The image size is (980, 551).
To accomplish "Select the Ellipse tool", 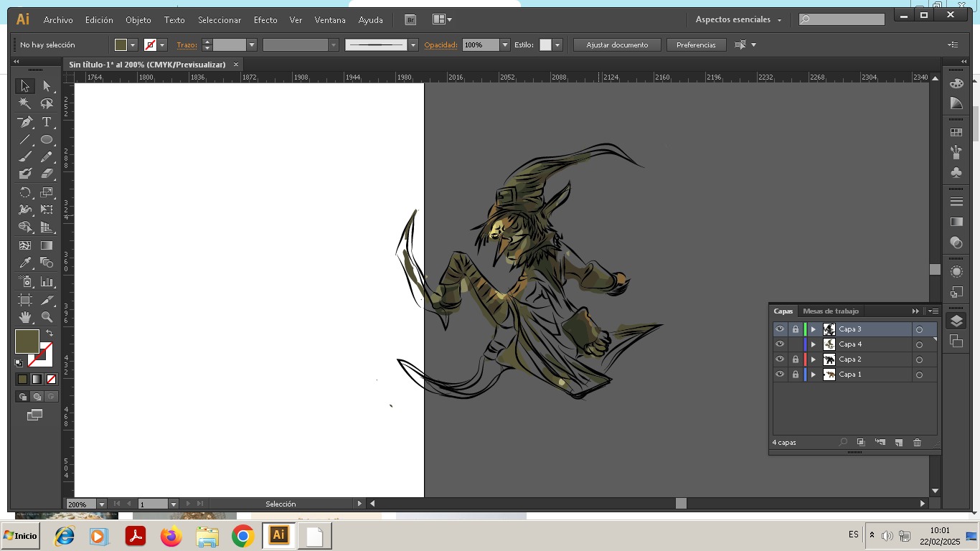I will [x=47, y=140].
